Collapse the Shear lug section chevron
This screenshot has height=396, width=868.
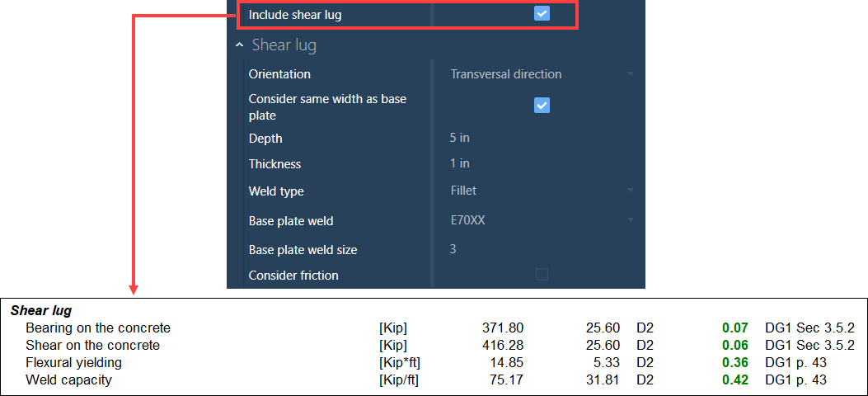[x=239, y=45]
